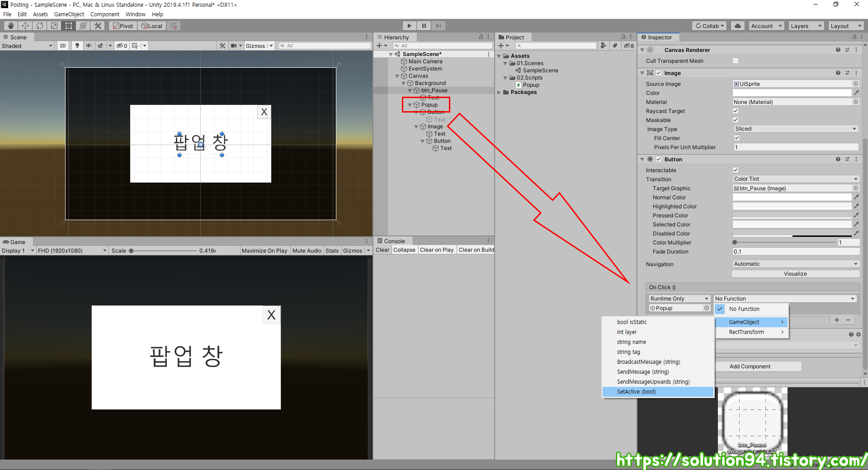Open the Scene camera settings

(234, 46)
